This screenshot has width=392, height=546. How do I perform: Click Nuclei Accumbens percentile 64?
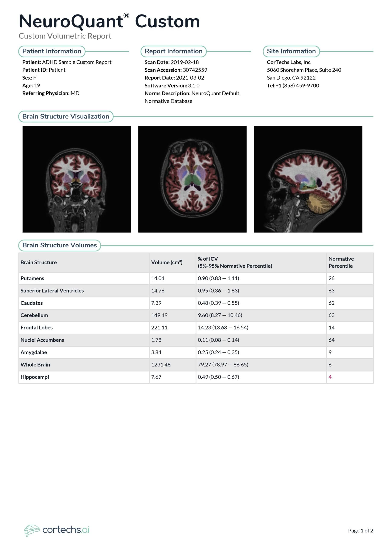tap(332, 340)
